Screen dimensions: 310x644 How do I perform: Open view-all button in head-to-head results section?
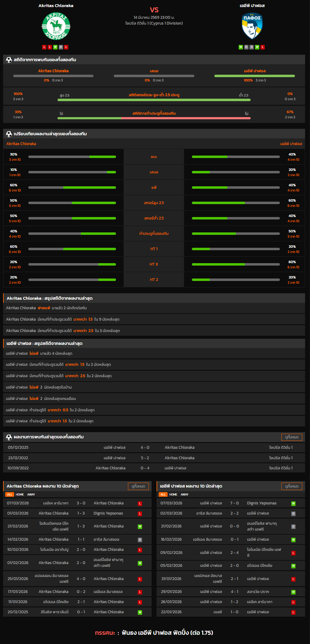(x=292, y=437)
